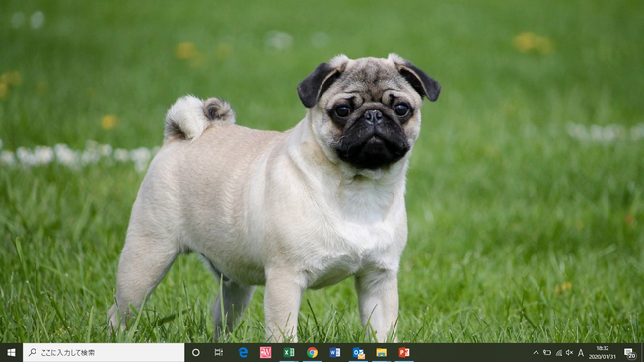Open Cortana from the taskbar
Screen dimensions: 644x362
[196, 352]
